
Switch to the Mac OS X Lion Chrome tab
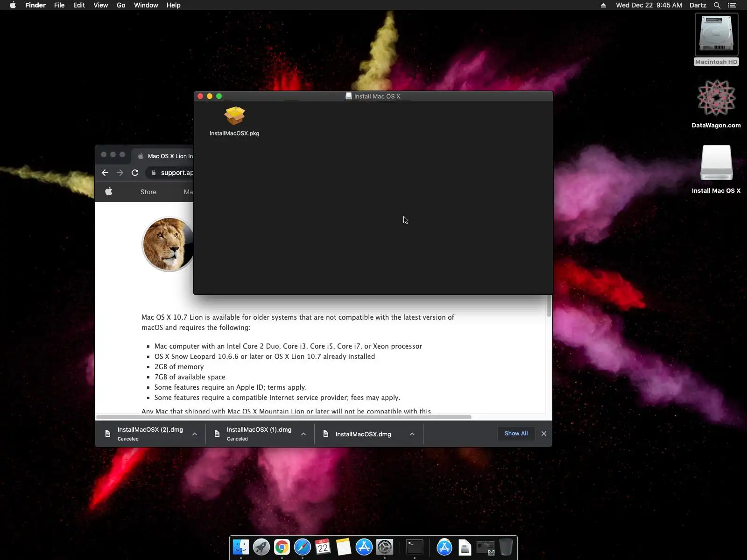163,156
